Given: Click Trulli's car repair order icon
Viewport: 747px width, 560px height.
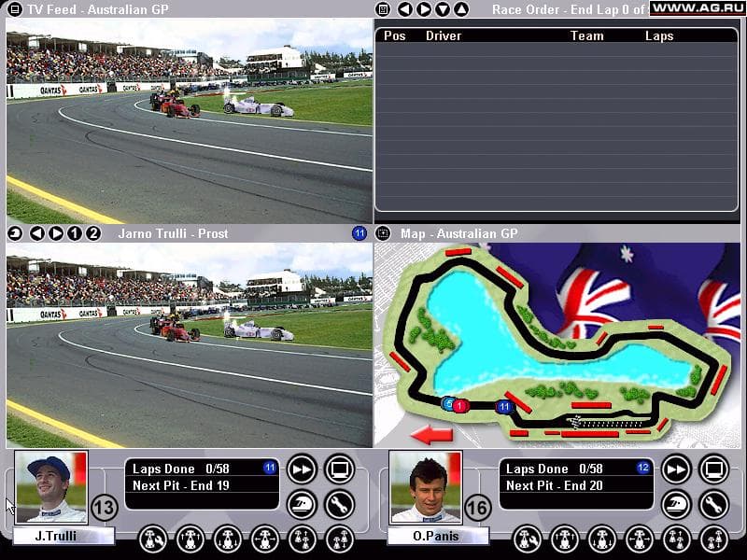Looking at the screenshot, I should [153, 539].
